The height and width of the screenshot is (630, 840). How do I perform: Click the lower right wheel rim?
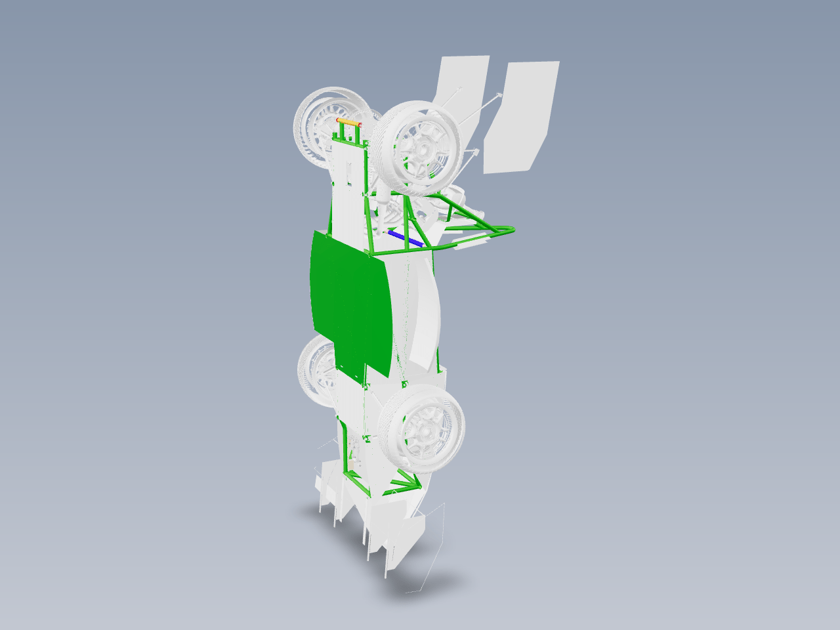(x=428, y=431)
